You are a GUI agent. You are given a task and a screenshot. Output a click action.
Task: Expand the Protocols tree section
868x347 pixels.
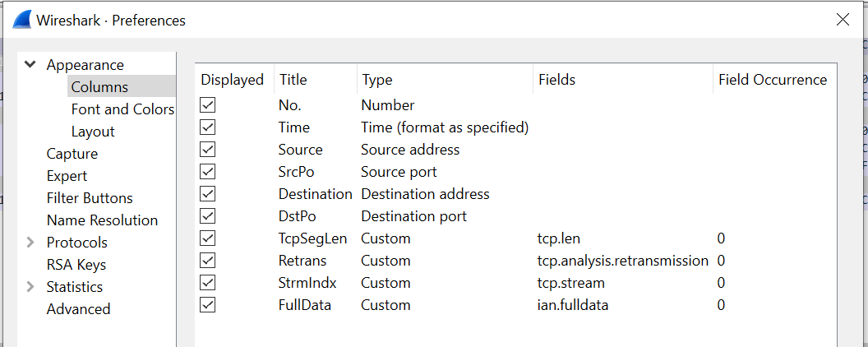[30, 243]
